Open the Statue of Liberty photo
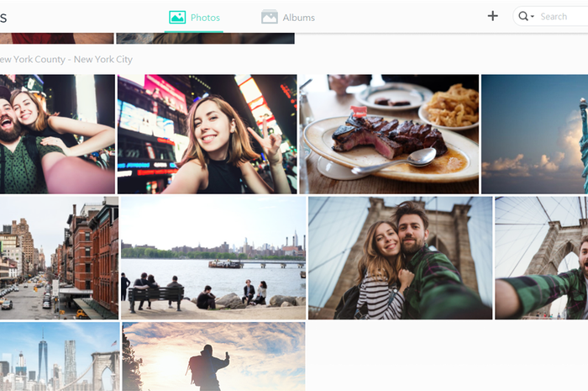This screenshot has width=588, height=391. (535, 134)
